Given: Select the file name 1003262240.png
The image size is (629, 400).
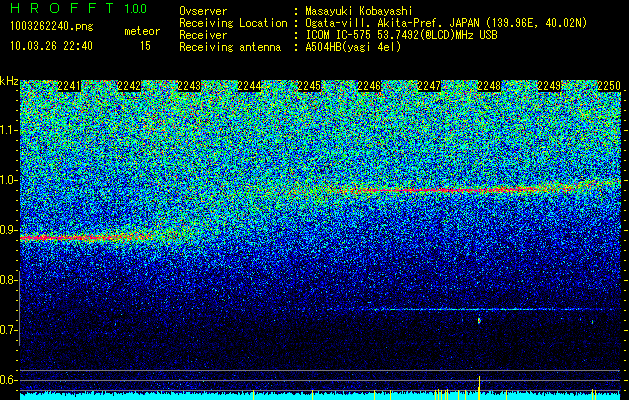Looking at the screenshot, I should tap(52, 27).
